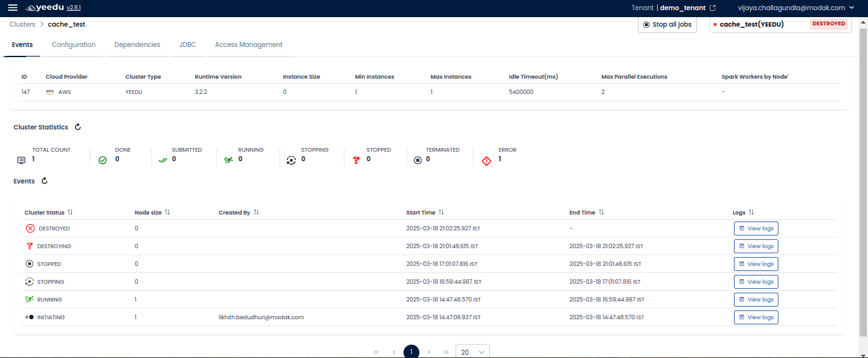Click the STOPPED event row icon
Viewport: 868px width, 358px height.
coord(29,264)
